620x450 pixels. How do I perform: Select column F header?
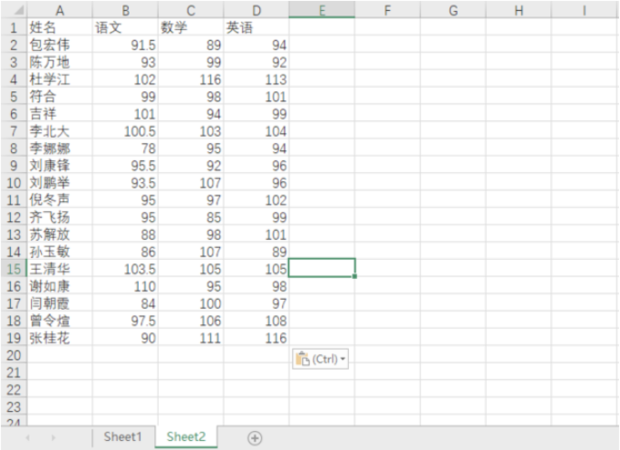click(x=388, y=10)
